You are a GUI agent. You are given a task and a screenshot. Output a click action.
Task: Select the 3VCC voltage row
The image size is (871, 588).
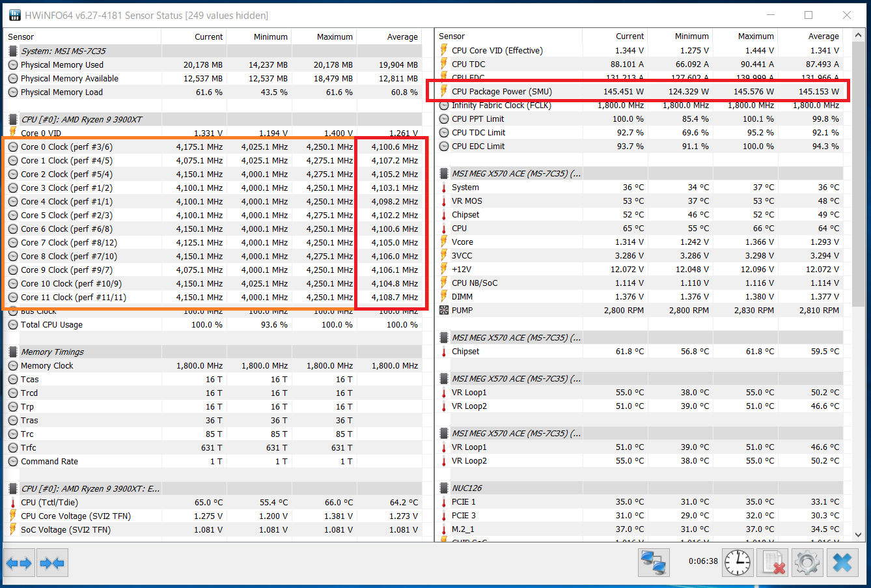coord(639,255)
